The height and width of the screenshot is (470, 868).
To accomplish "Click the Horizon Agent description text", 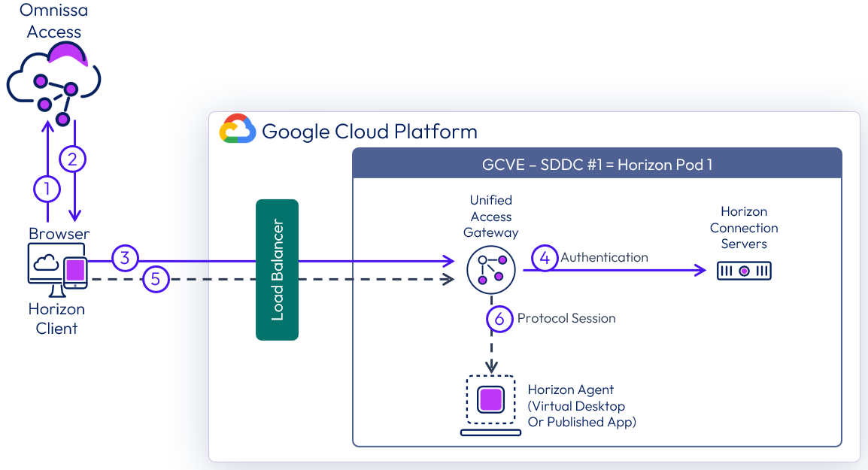I will (x=581, y=406).
